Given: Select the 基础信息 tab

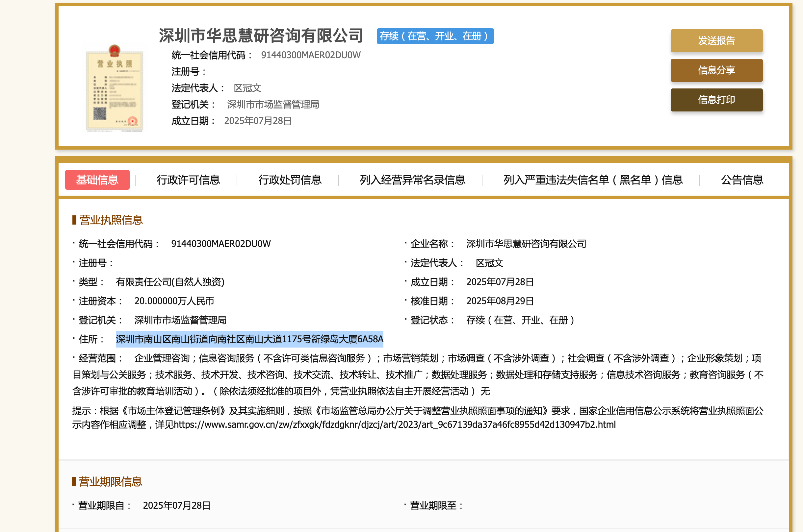Looking at the screenshot, I should click(97, 180).
